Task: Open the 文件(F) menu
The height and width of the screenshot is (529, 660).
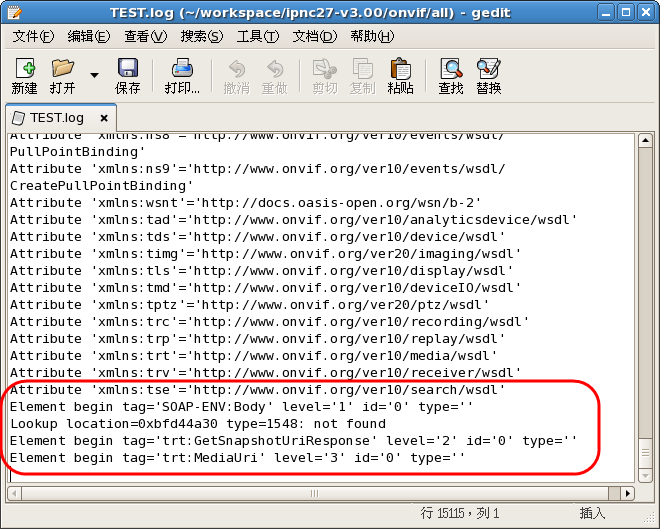Action: tap(33, 36)
